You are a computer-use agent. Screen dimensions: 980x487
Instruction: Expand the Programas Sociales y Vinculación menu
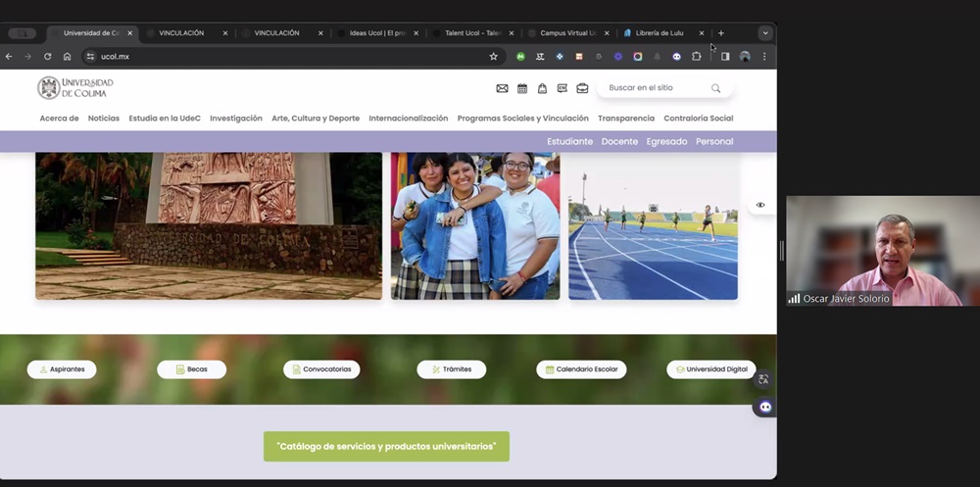[522, 119]
